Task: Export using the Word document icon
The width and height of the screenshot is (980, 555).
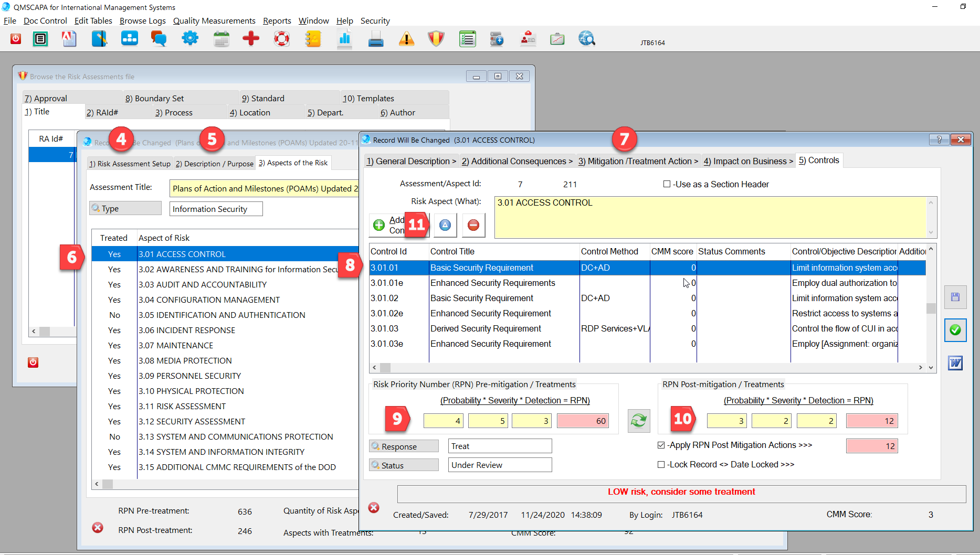Action: click(x=955, y=363)
